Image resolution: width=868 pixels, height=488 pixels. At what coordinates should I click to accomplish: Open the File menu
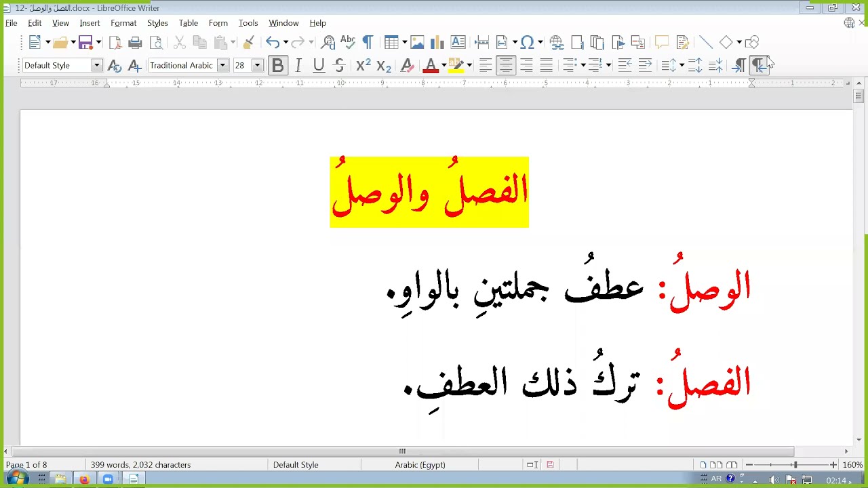[x=12, y=23]
